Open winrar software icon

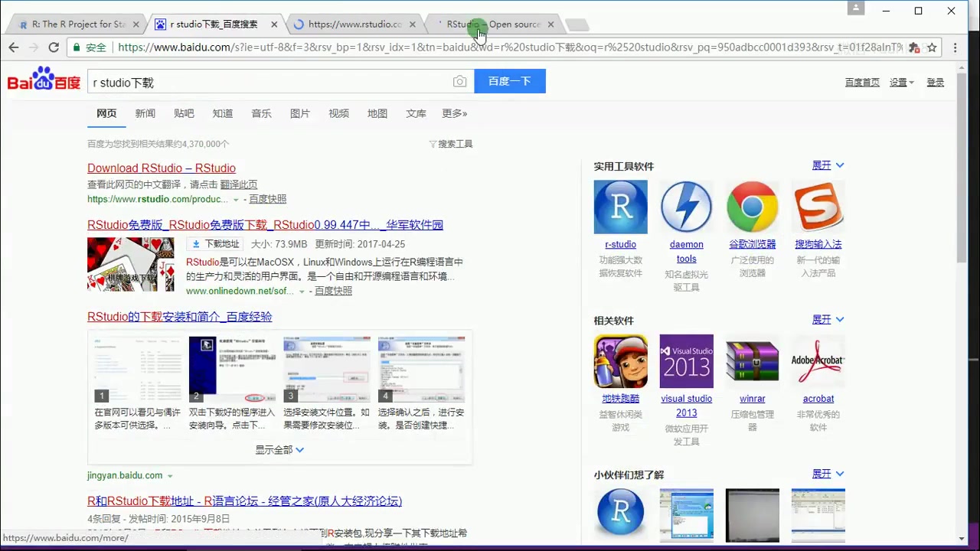tap(752, 361)
